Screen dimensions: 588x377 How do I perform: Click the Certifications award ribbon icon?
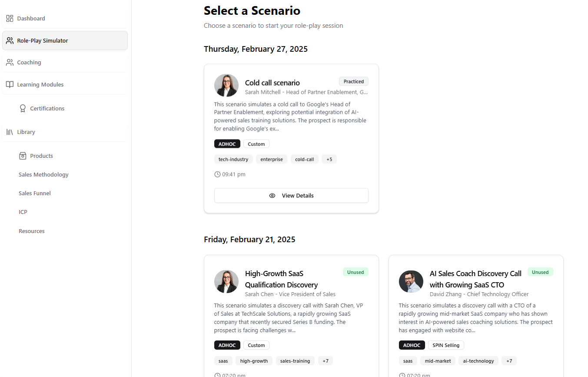pos(23,108)
